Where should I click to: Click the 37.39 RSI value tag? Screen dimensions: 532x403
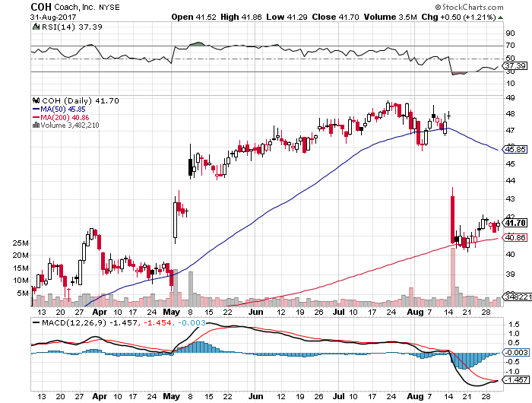tap(516, 66)
